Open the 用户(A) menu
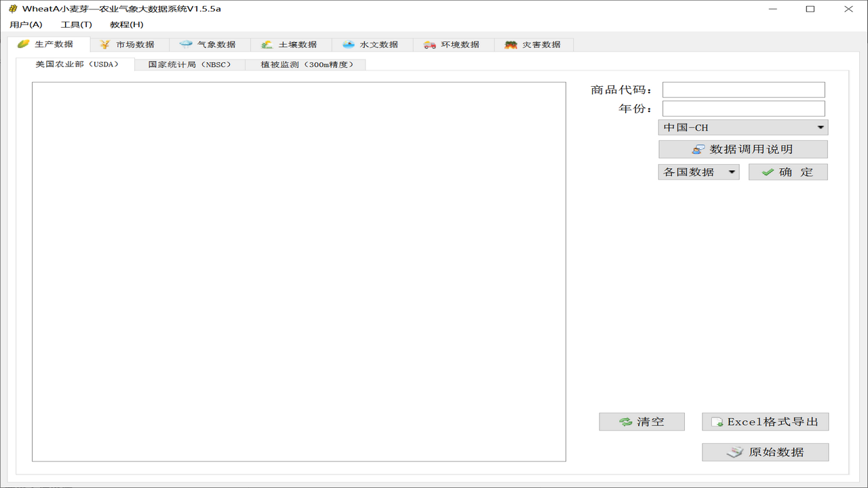 tap(26, 24)
